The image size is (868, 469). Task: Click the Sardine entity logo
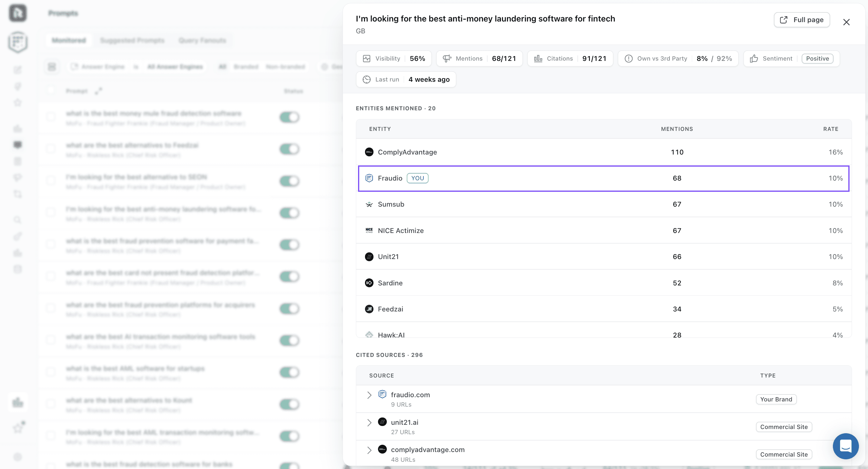[x=369, y=283]
